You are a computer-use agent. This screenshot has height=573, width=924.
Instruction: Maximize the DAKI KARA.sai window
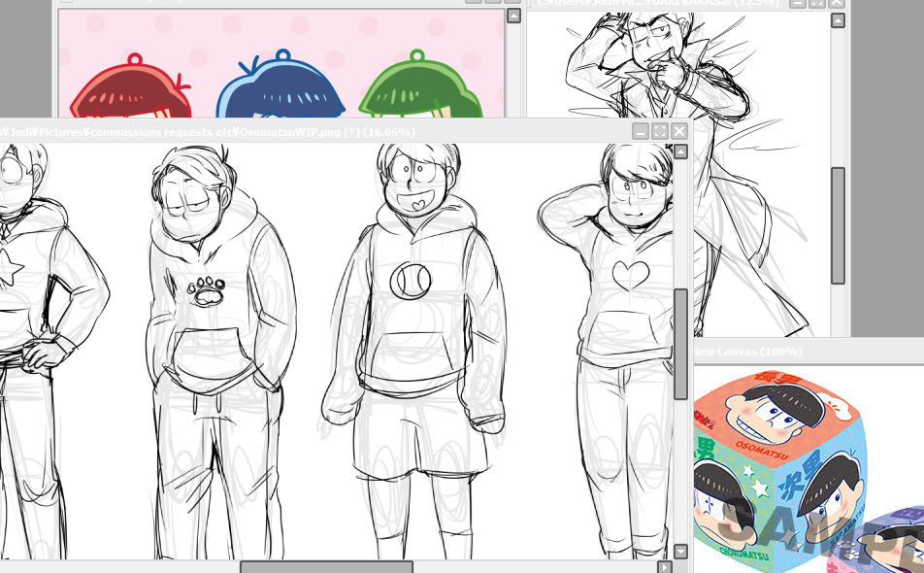[817, 2]
